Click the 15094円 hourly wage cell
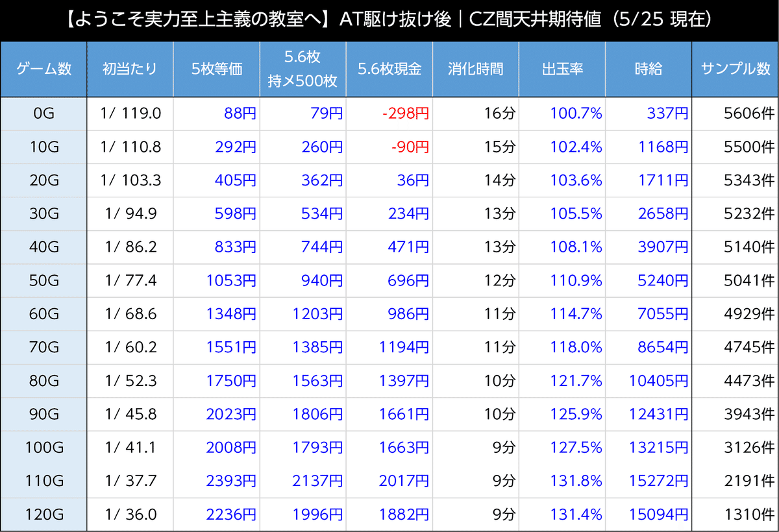This screenshot has width=779, height=532. (648, 514)
